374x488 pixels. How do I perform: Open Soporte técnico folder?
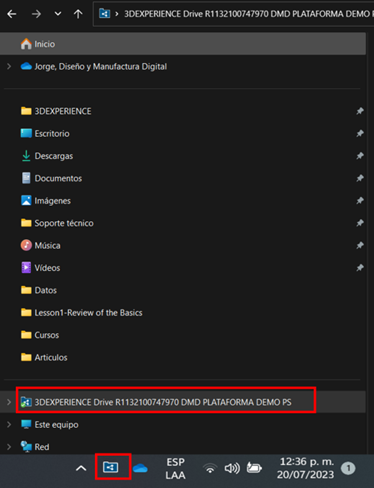64,223
